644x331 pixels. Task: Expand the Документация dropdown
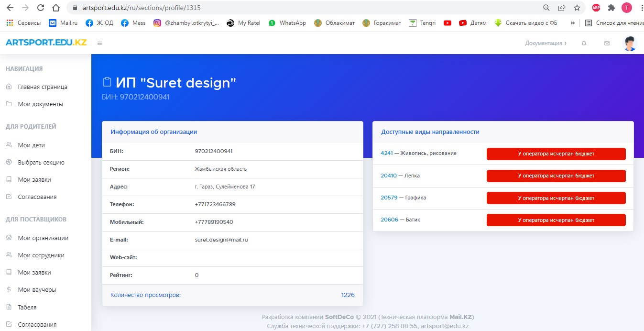tap(546, 44)
